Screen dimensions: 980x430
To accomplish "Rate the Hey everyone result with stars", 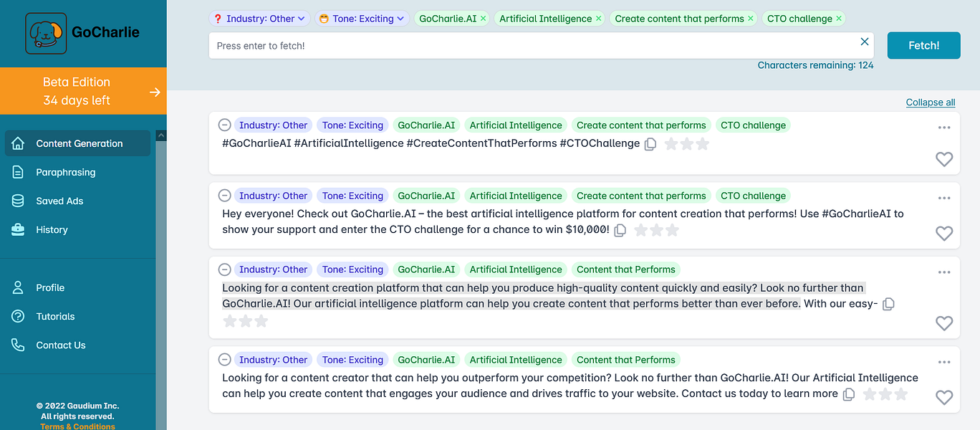I will (657, 230).
